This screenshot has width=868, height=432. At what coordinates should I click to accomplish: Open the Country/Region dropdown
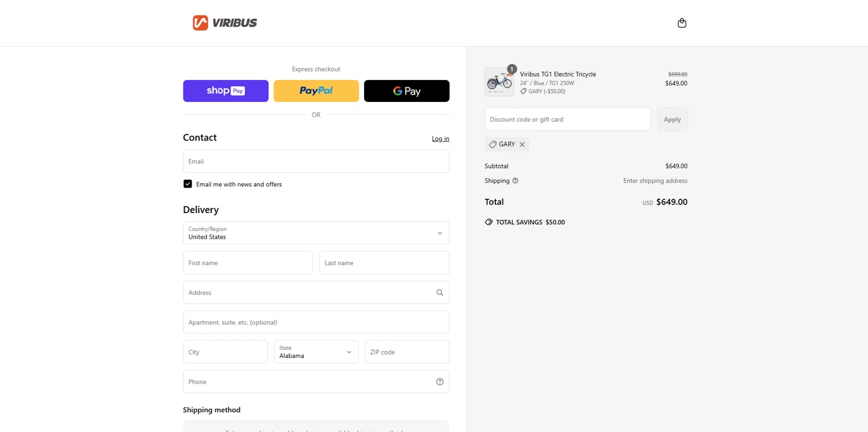(316, 233)
